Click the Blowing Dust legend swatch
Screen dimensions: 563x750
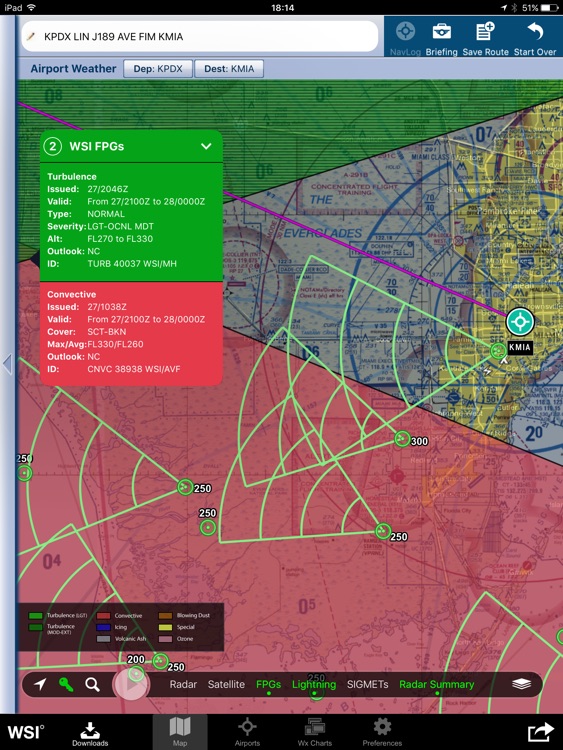click(x=166, y=616)
